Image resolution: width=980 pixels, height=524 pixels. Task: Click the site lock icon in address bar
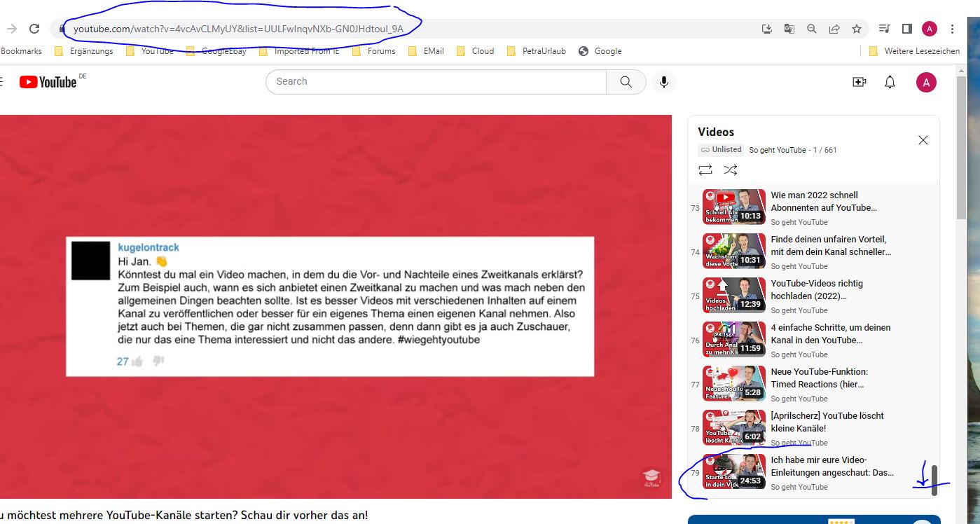pyautogui.click(x=62, y=29)
